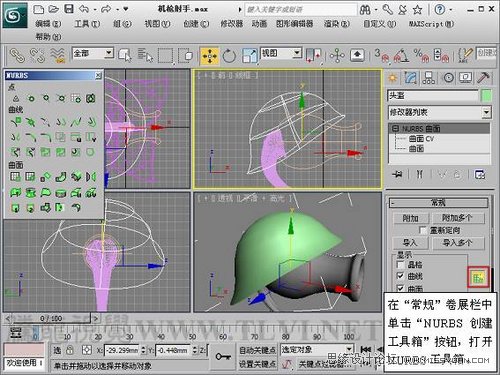
Task: Click the Configure Modifier Sets icon
Action: click(480, 174)
